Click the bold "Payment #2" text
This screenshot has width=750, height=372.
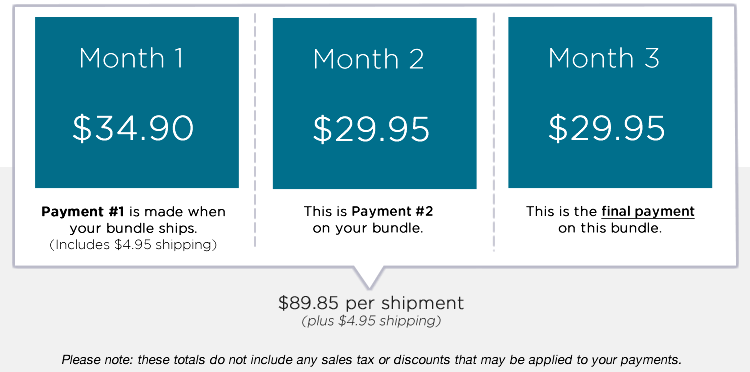(x=392, y=211)
